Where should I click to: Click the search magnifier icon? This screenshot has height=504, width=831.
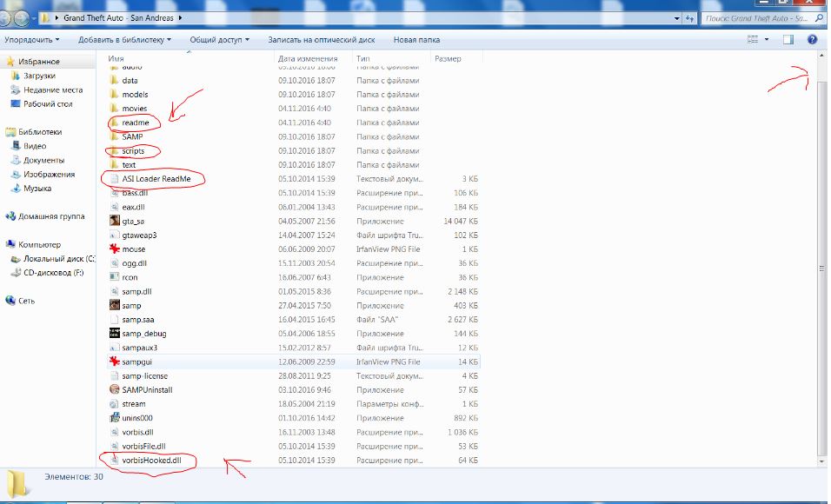819,18
